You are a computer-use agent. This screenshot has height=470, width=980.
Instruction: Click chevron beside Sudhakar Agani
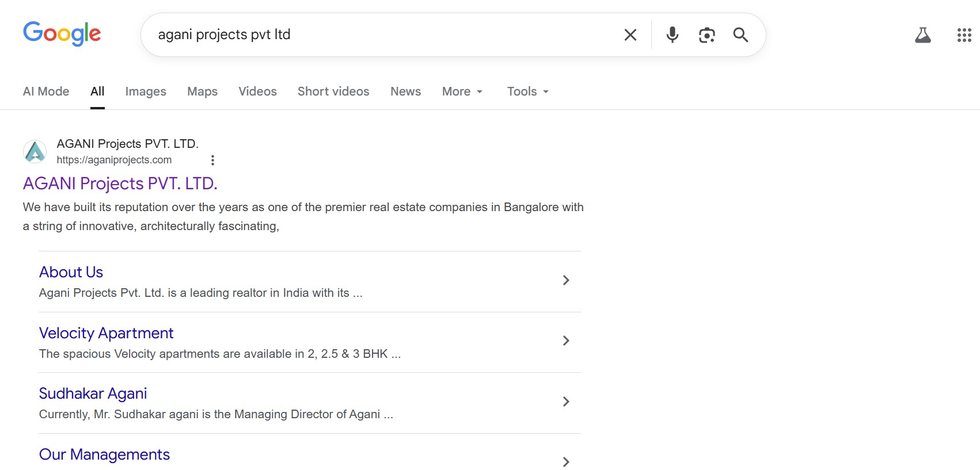565,402
